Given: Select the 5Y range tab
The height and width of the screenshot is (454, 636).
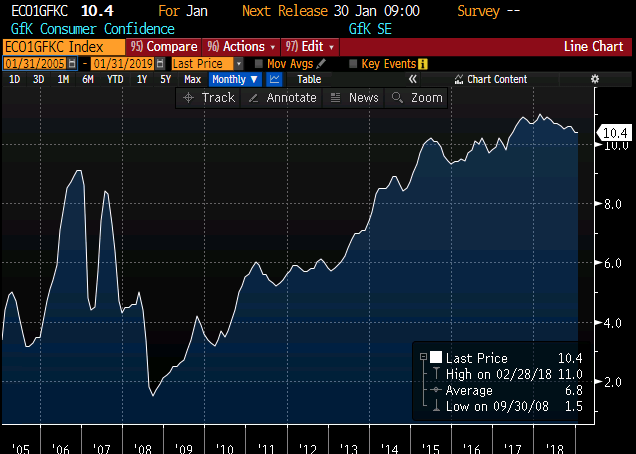Looking at the screenshot, I should 165,79.
